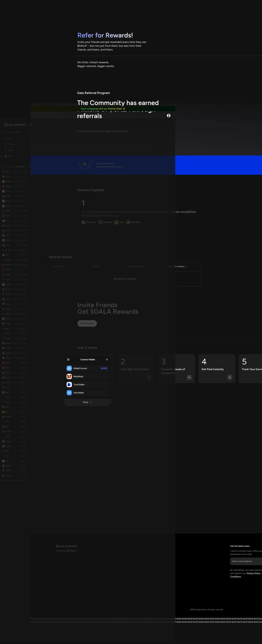Select the Trust Wallet icon
This screenshot has height=644, width=262.
click(x=69, y=384)
